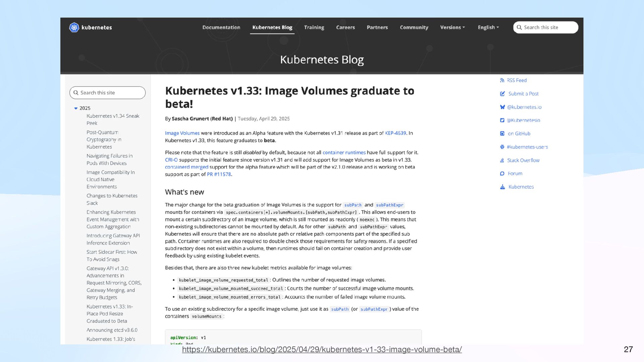Click the GitHub icon in the right sidebar
Image resolution: width=644 pixels, height=362 pixels.
[x=502, y=133]
